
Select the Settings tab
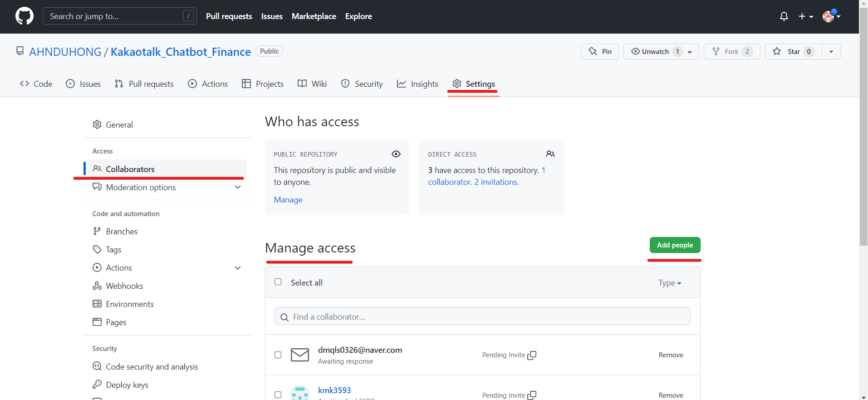(474, 84)
